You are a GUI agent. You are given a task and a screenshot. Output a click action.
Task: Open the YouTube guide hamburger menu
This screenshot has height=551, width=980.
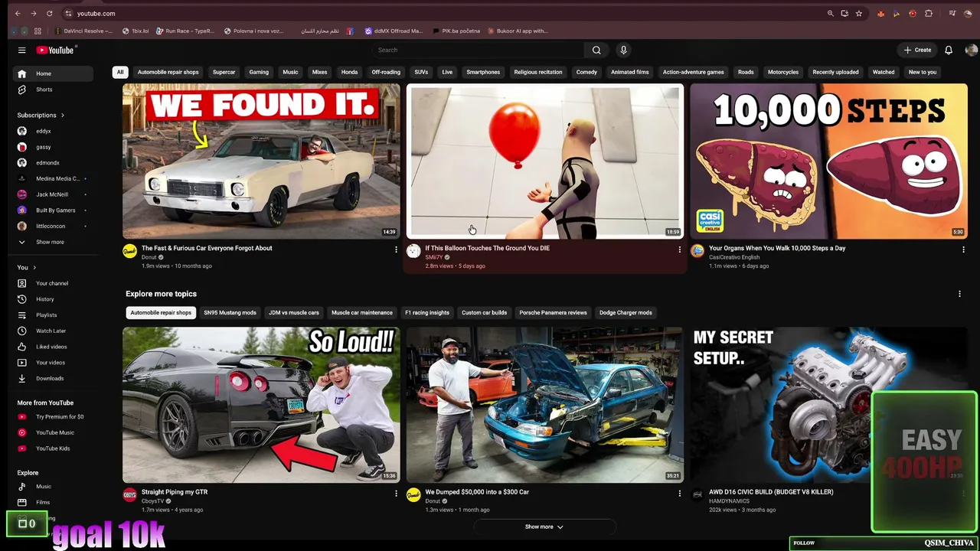(21, 51)
